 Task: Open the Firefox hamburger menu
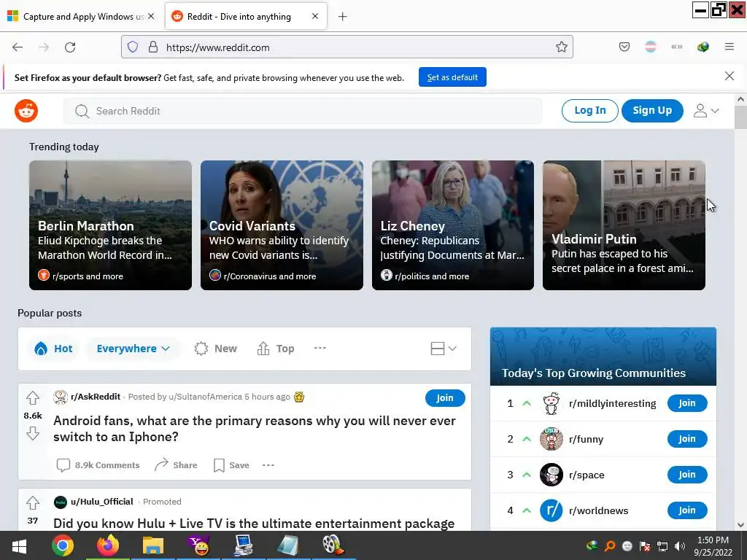[729, 47]
